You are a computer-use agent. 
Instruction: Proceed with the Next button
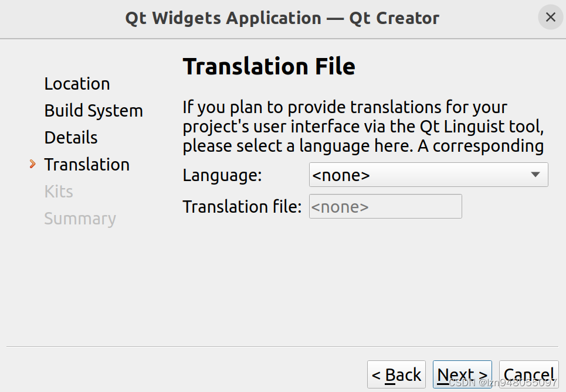[x=462, y=374]
